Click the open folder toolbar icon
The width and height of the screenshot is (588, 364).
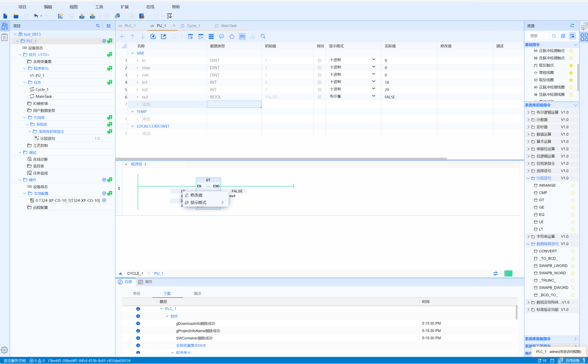pyautogui.click(x=16, y=16)
